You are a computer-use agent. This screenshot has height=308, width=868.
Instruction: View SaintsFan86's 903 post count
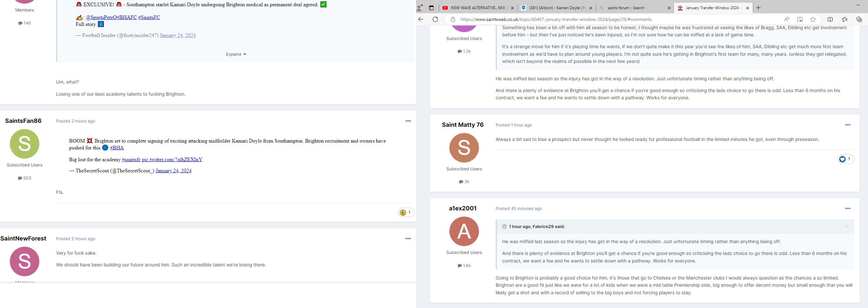(x=25, y=178)
